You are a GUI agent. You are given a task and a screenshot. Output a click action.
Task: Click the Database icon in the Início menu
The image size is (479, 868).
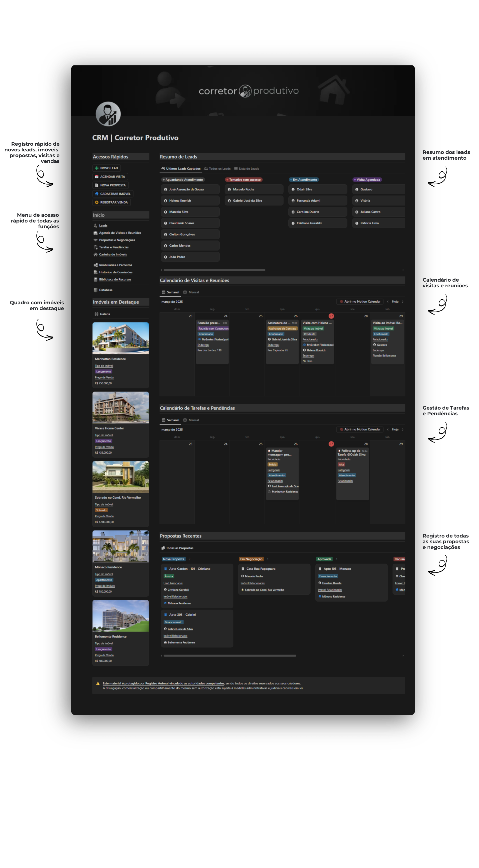point(96,290)
